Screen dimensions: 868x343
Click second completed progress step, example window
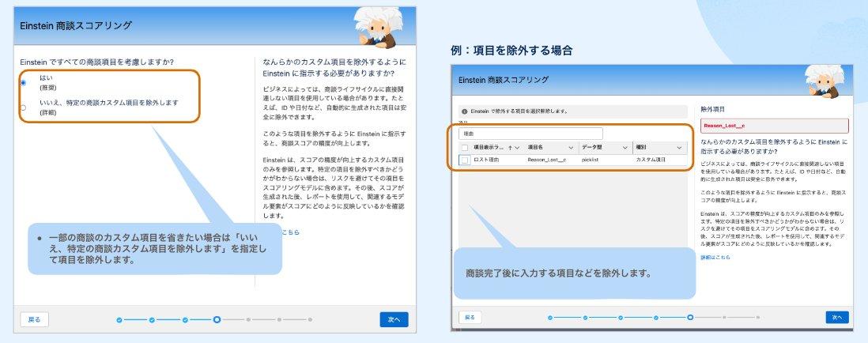click(x=585, y=318)
